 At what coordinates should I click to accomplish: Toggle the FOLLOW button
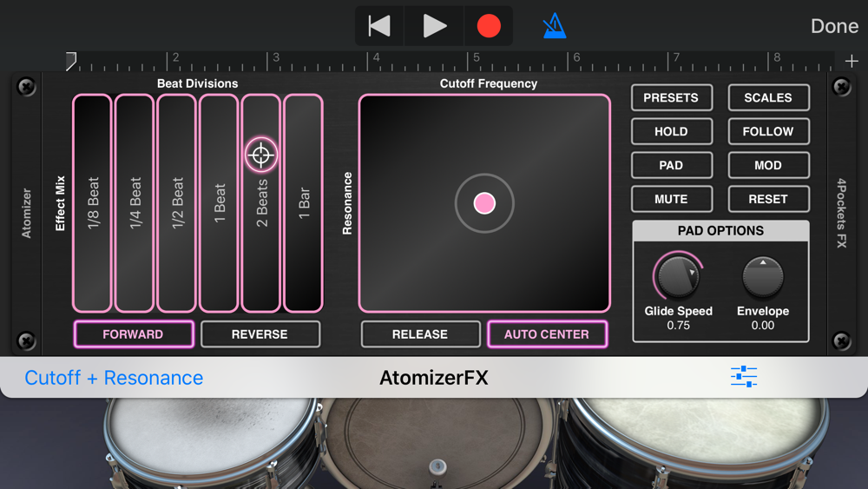(x=768, y=132)
